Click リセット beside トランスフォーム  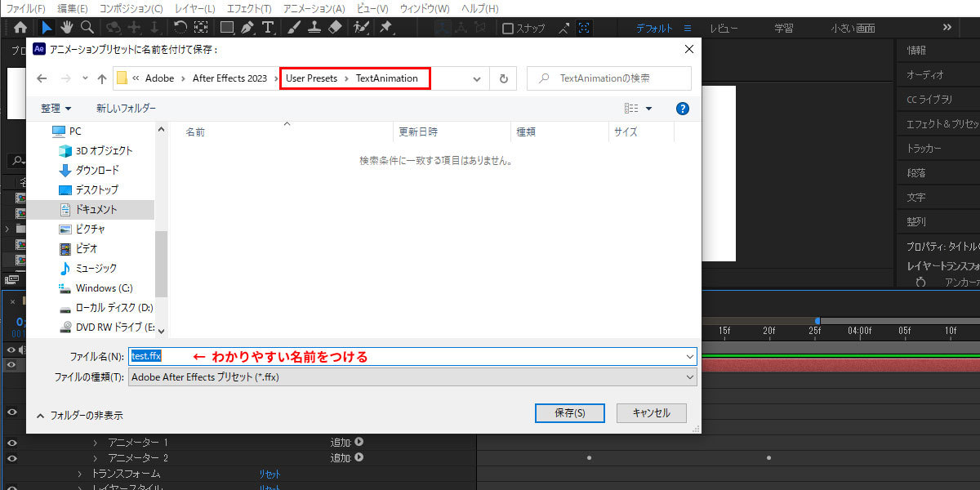[x=269, y=474]
